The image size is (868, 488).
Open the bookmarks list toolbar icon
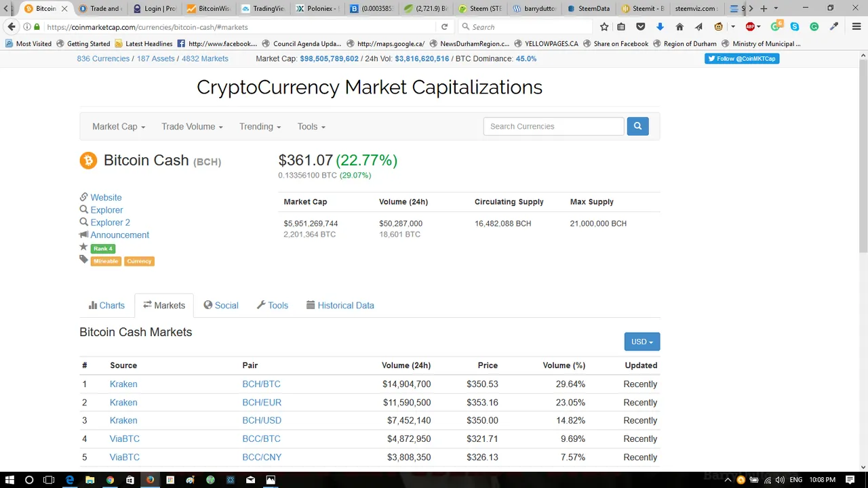622,27
